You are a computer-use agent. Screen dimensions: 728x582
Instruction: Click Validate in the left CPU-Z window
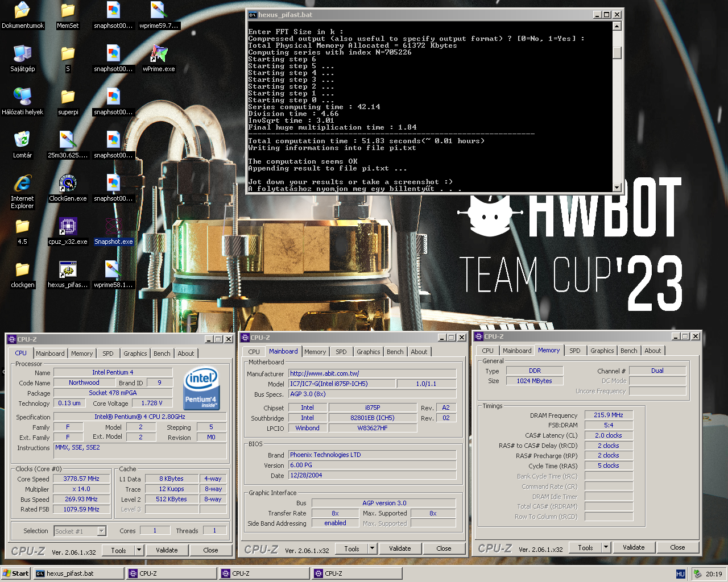(x=167, y=550)
